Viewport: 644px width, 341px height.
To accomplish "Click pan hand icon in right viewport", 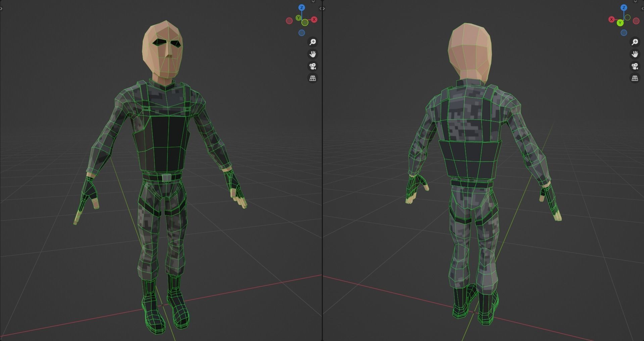I will pyautogui.click(x=635, y=54).
